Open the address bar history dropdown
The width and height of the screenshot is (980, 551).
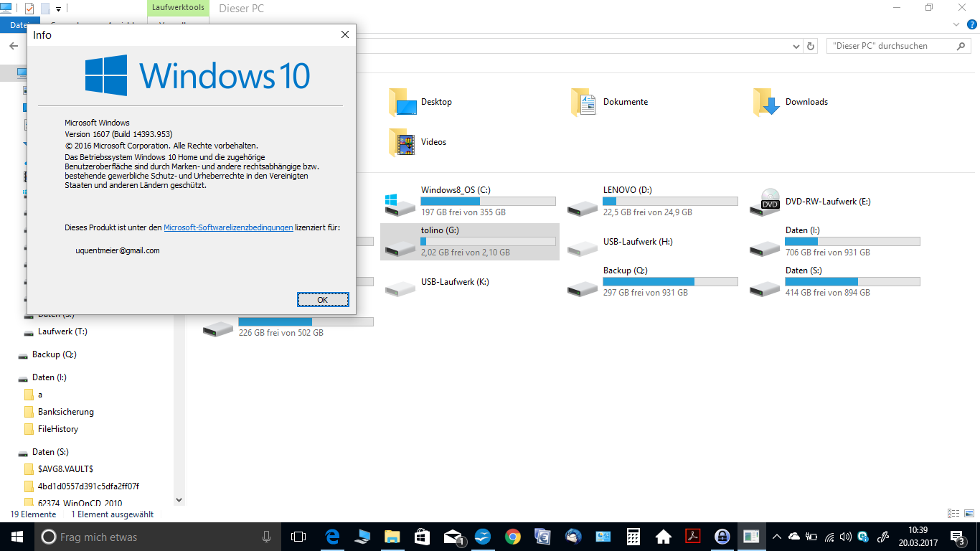(x=796, y=46)
